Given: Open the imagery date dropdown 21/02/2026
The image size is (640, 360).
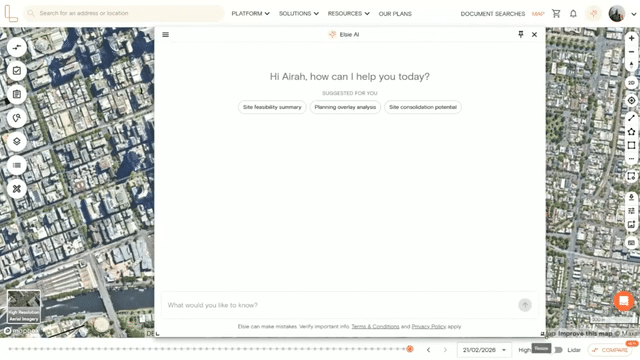Looking at the screenshot, I should pyautogui.click(x=484, y=350).
